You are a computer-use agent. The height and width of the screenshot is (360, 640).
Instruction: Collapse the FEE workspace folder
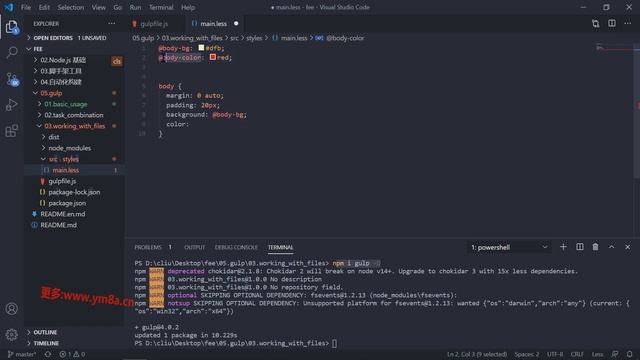coord(75,49)
